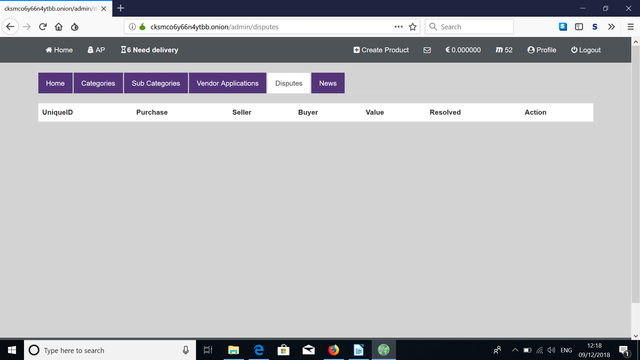Image resolution: width=640 pixels, height=360 pixels.
Task: Click the Tor onion toolbar icon
Action: [x=75, y=27]
